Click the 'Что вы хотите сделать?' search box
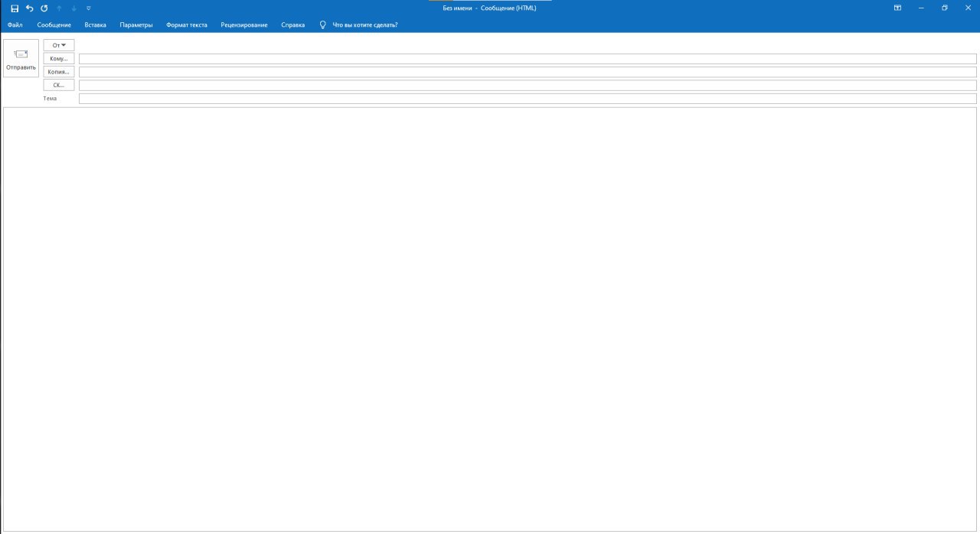Image resolution: width=980 pixels, height=534 pixels. [365, 24]
